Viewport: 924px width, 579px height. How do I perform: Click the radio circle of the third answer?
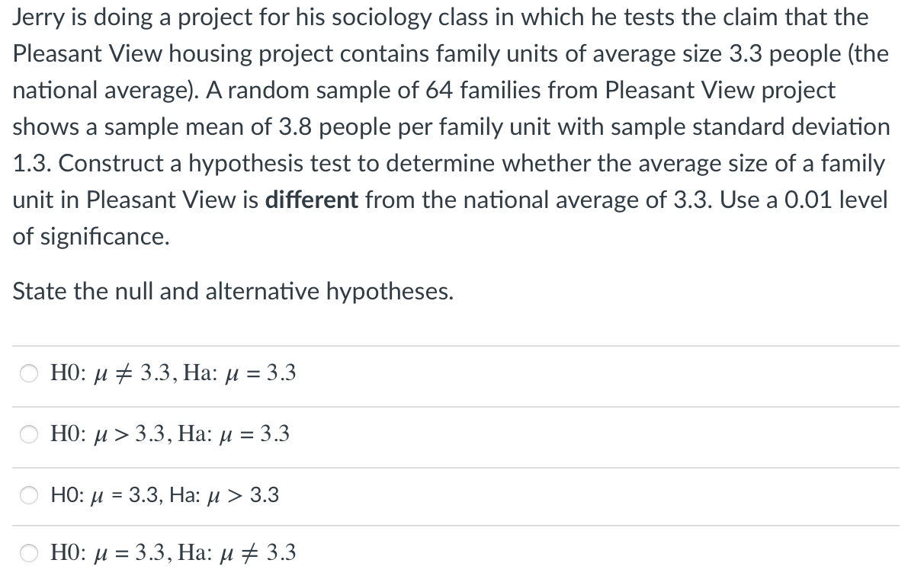tap(29, 494)
